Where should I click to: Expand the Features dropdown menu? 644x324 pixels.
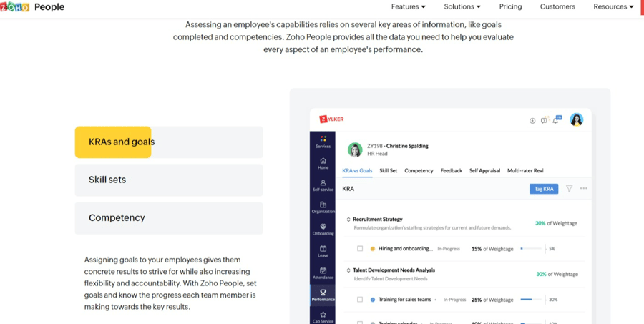coord(409,6)
